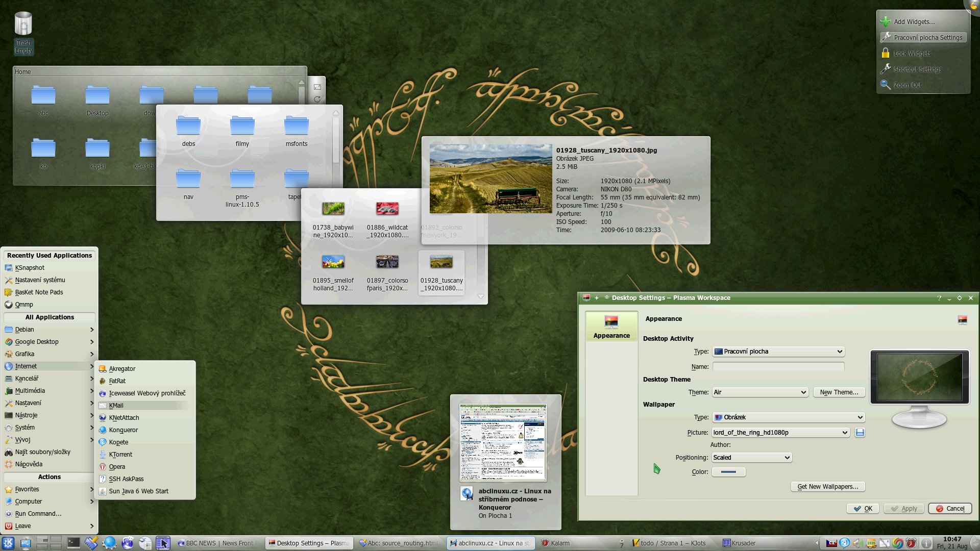The height and width of the screenshot is (551, 980).
Task: Open the nav folder in popup
Action: pos(188,184)
